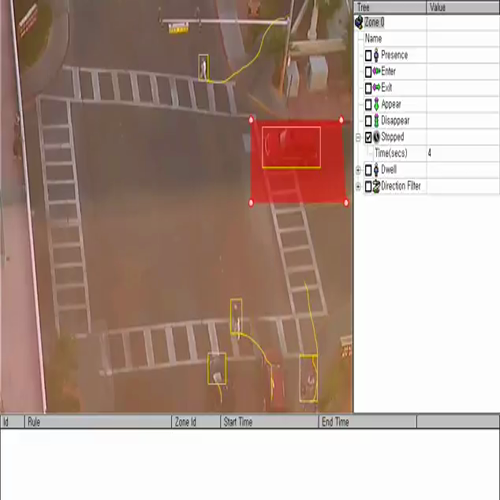
Task: Expand the Direction Filter node
Action: click(358, 186)
